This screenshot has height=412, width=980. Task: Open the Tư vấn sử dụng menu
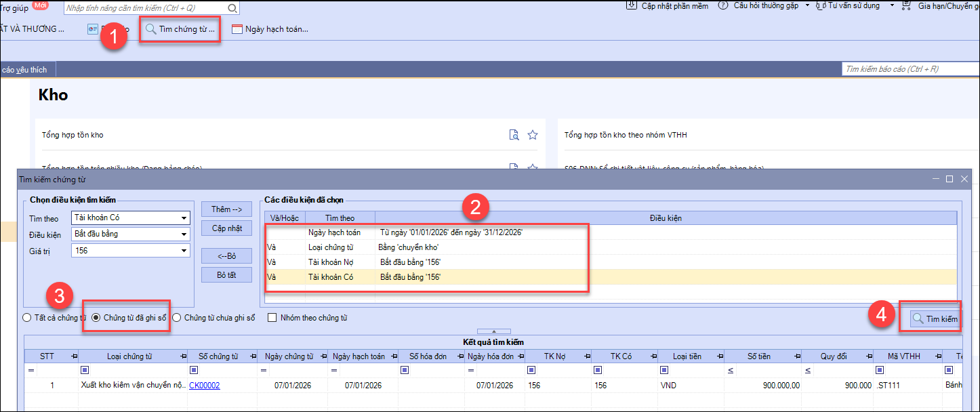(853, 5)
